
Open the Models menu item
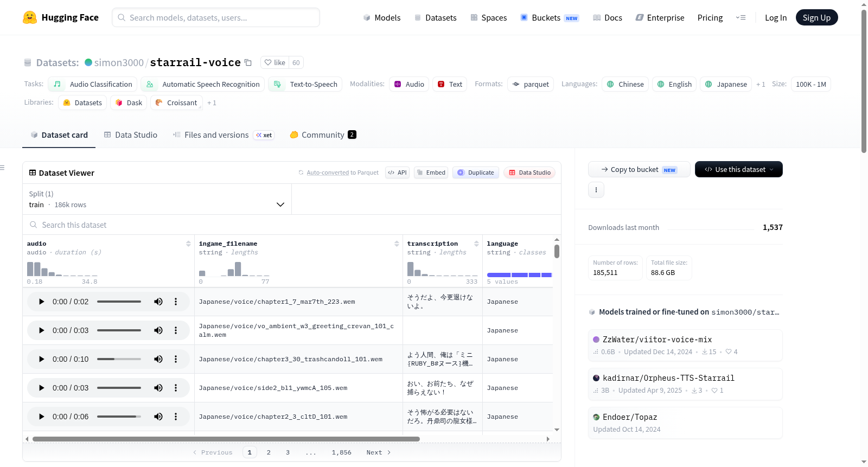pyautogui.click(x=382, y=17)
